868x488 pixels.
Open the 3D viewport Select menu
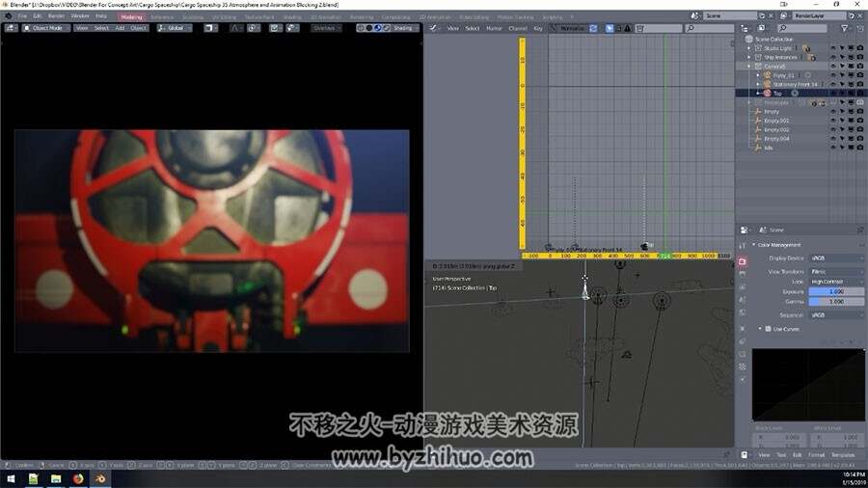point(102,28)
